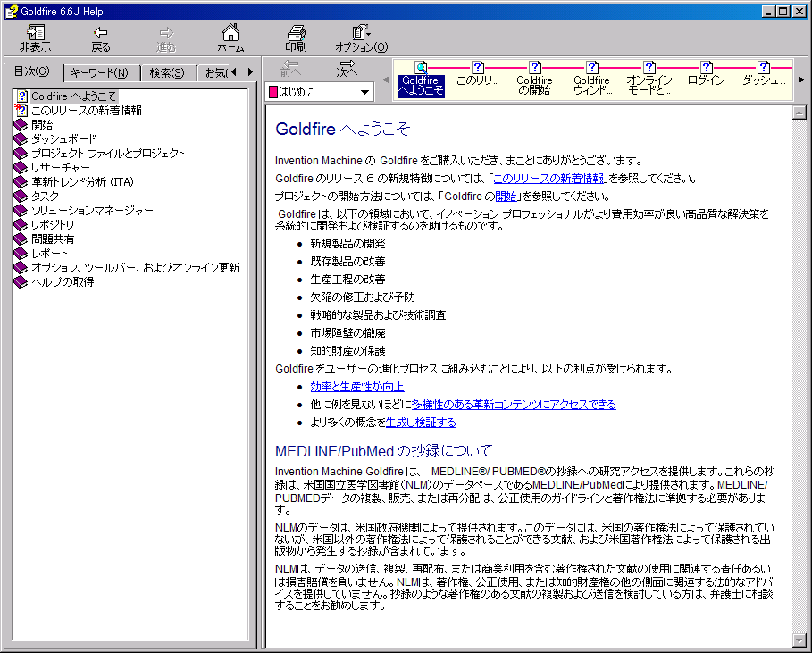Open the Goldfire の開始 topic in the trail
Image resolution: width=812 pixels, height=653 pixels.
pos(534,79)
